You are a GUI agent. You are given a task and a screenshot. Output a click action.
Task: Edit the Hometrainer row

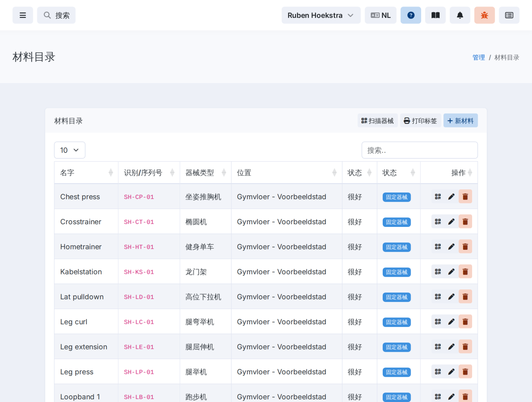pyautogui.click(x=451, y=247)
